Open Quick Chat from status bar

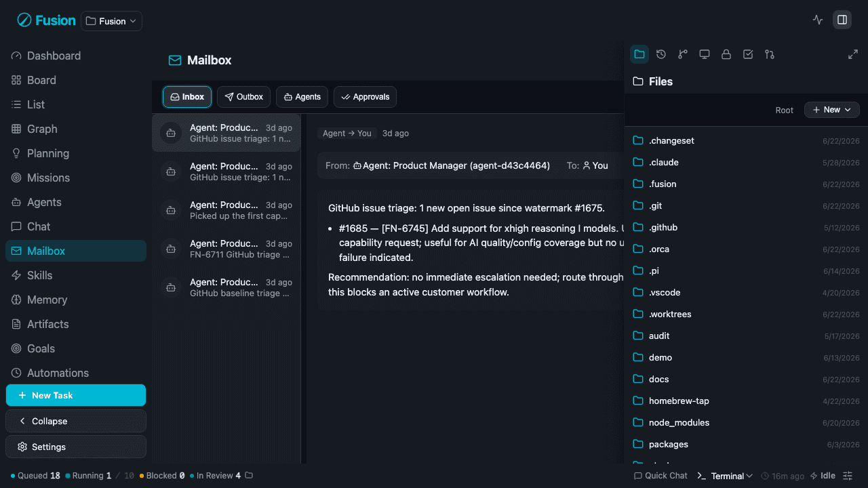pyautogui.click(x=660, y=476)
